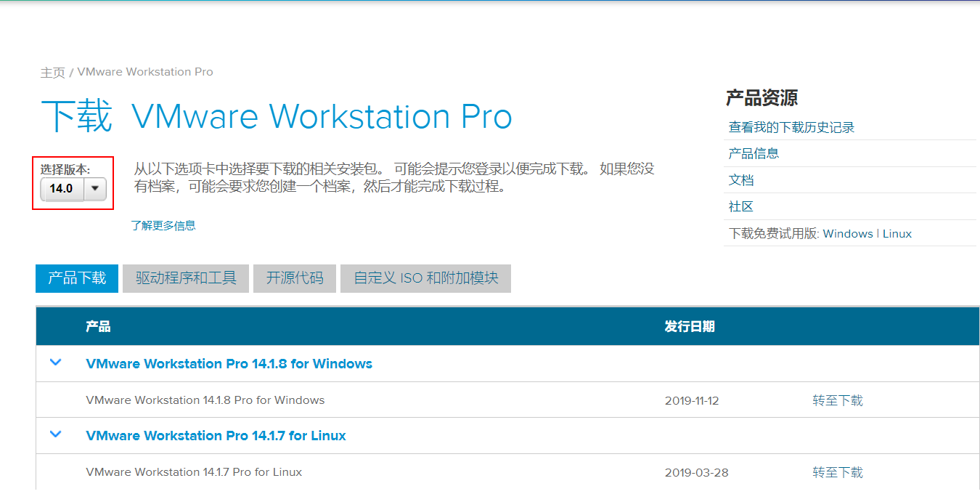Open the 社区 resource link
This screenshot has width=980, height=502.
click(741, 206)
